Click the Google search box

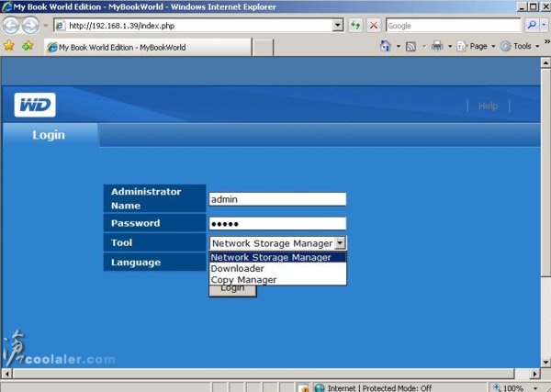[x=453, y=26]
